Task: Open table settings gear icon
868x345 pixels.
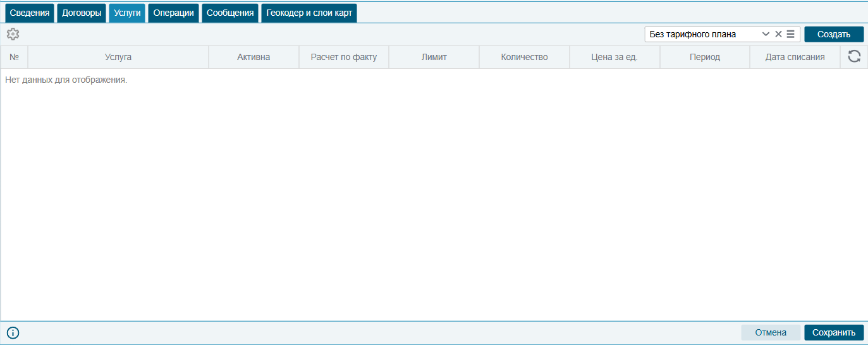Action: (13, 34)
